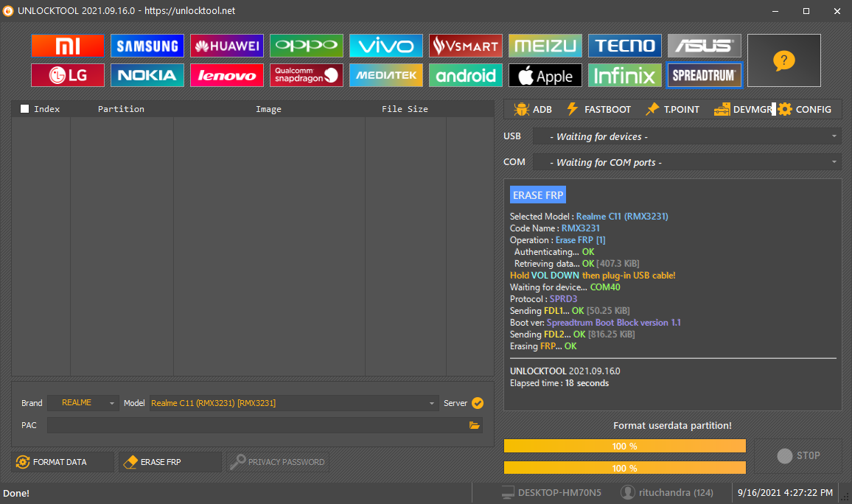Click the 'DESKTOP-HM70N5' status bar entry

559,493
